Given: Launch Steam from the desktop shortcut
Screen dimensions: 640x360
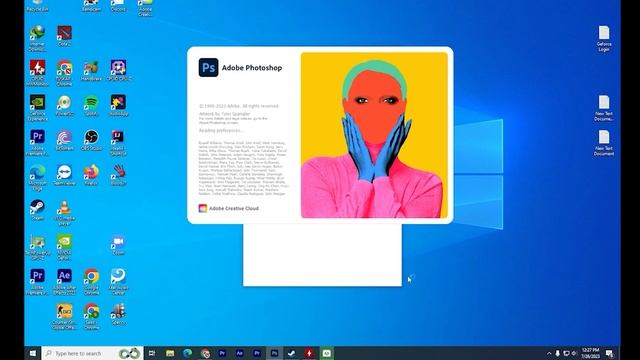Looking at the screenshot, I should pos(37,210).
